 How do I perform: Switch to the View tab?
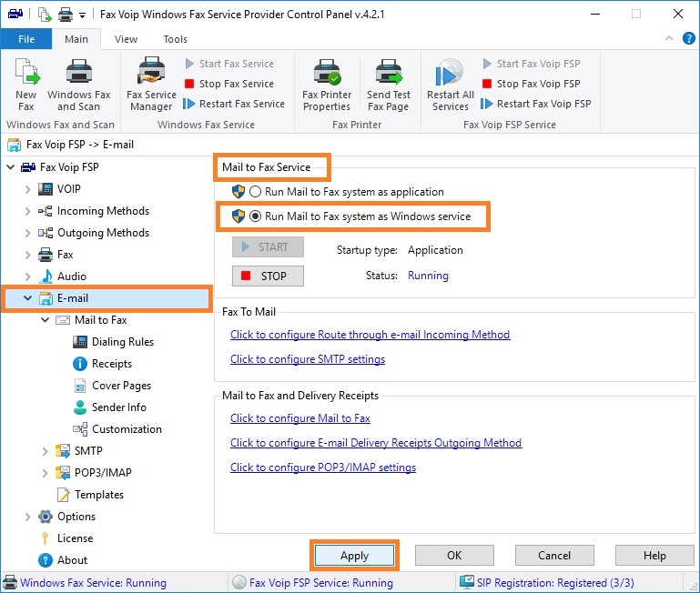[x=126, y=39]
